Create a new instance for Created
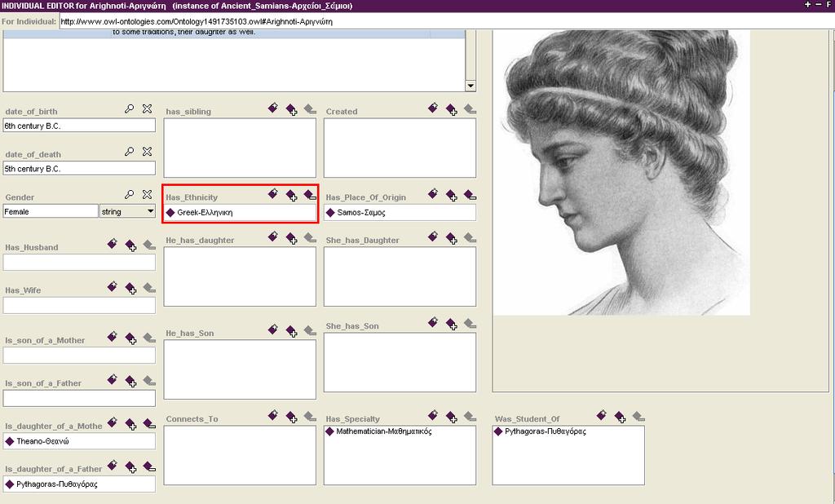Viewport: 835px width, 504px height. [433, 108]
